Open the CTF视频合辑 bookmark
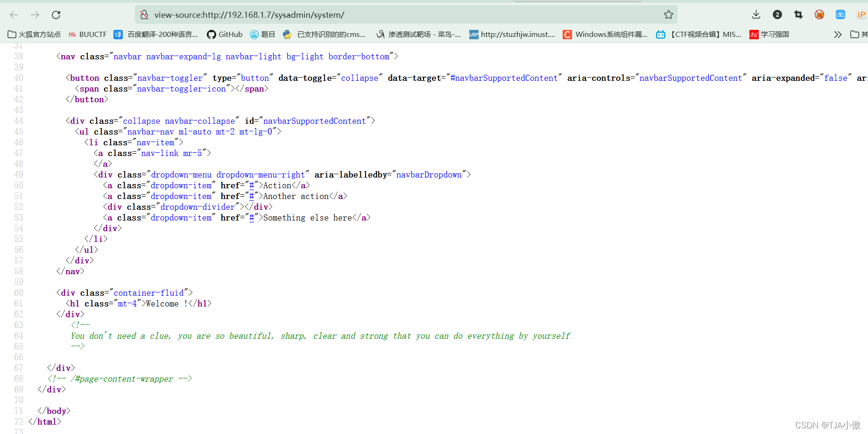Viewport: 868px width, 434px height. [699, 34]
